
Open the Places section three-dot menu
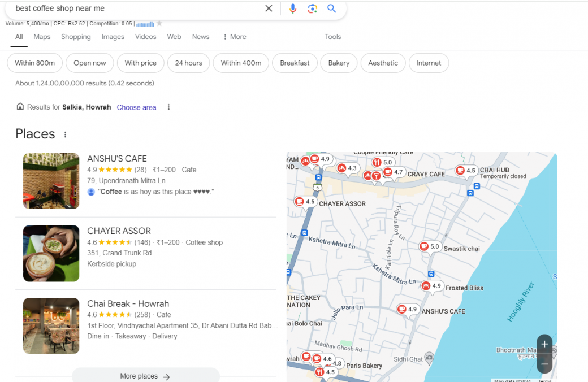pos(65,134)
